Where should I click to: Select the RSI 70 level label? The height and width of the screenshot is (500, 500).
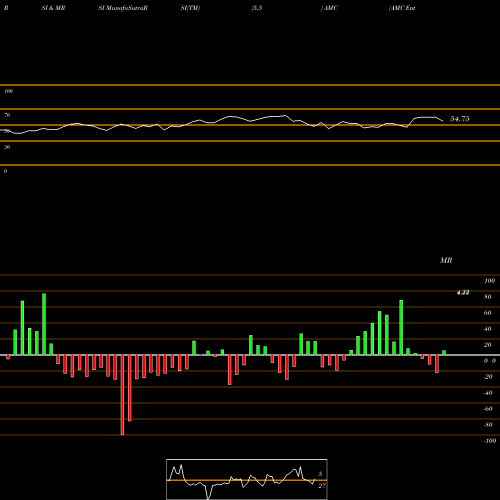7,115
